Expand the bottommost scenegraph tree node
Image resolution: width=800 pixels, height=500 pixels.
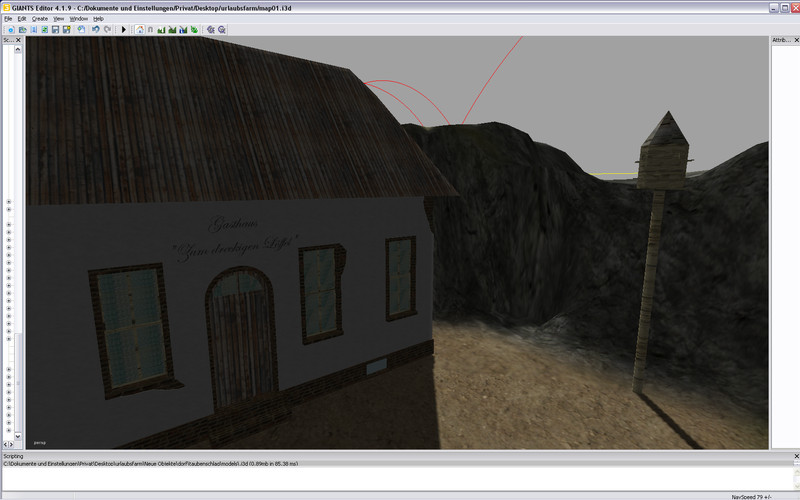pyautogui.click(x=9, y=430)
